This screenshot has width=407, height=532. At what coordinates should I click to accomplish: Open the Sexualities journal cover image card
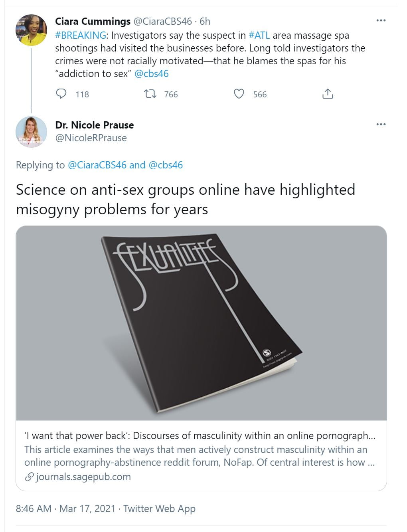(201, 323)
